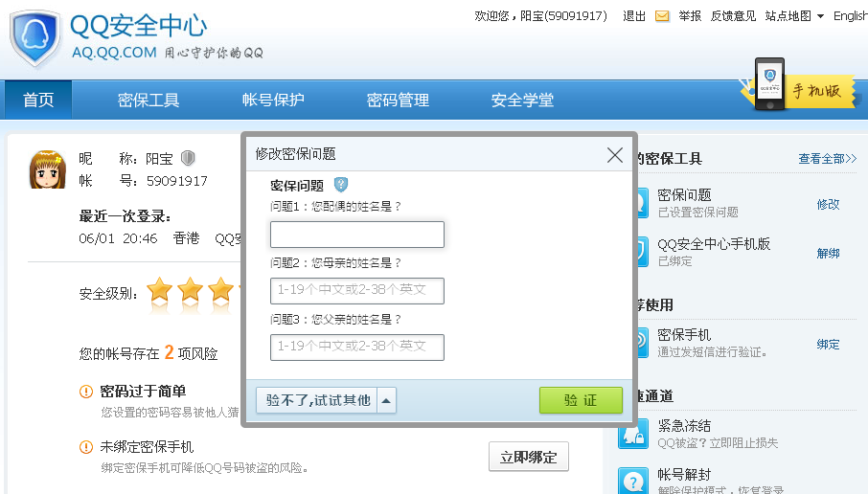This screenshot has height=494, width=868.
Task: Switch language via English link
Action: [x=851, y=16]
